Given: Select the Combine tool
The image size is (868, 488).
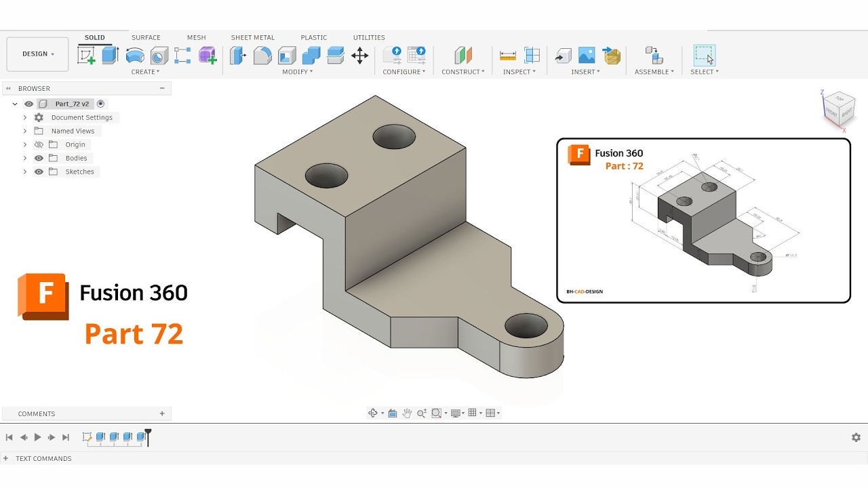Looking at the screenshot, I should 311,56.
